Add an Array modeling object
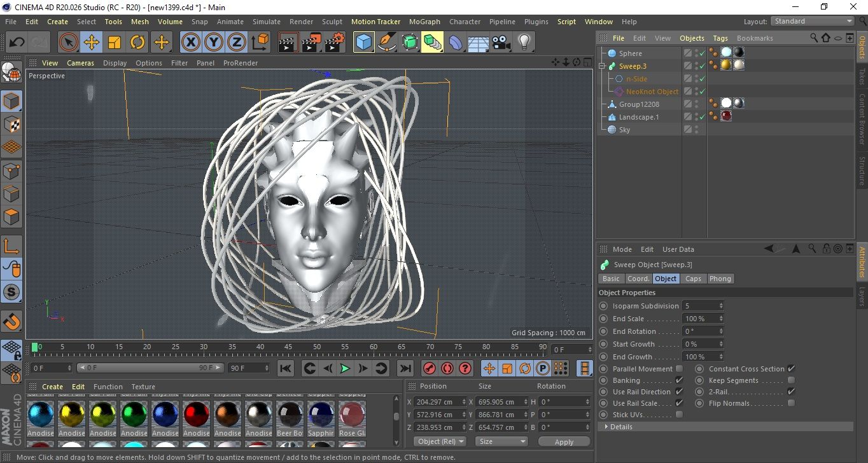The image size is (868, 463). coord(433,43)
